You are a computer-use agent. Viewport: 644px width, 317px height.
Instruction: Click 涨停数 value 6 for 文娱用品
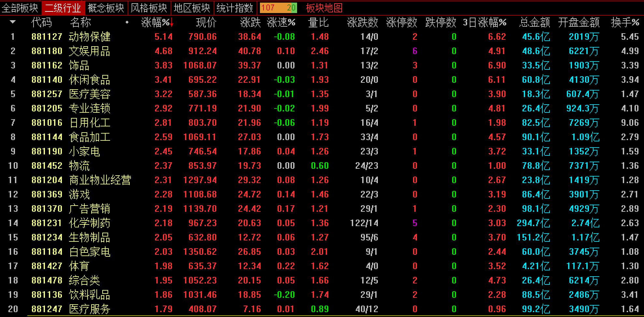point(415,51)
